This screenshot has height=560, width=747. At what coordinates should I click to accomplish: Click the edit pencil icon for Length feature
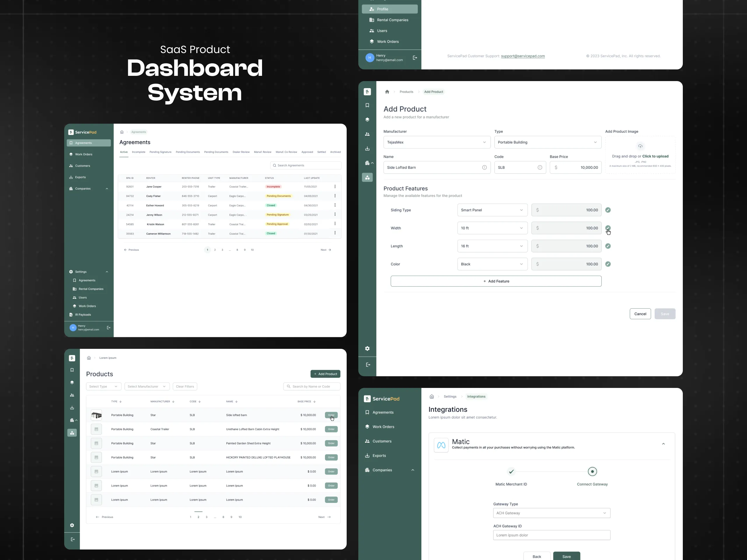click(608, 246)
